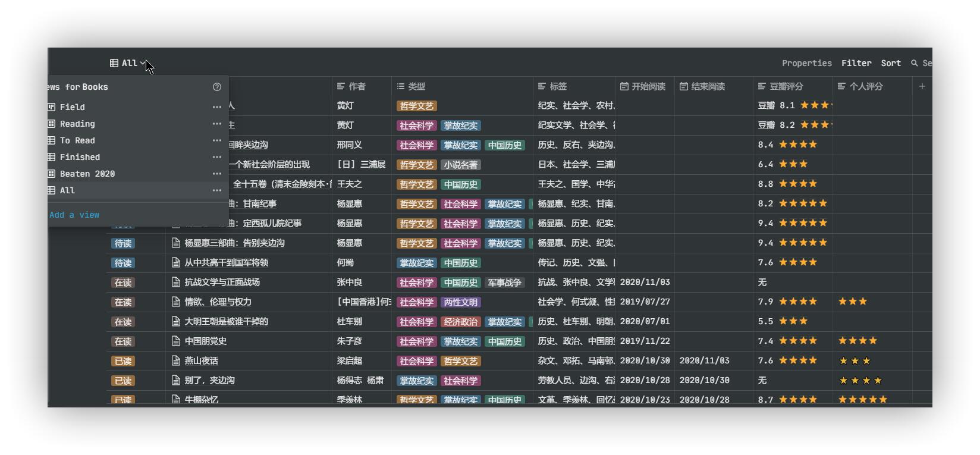Open the Filter options

point(856,63)
